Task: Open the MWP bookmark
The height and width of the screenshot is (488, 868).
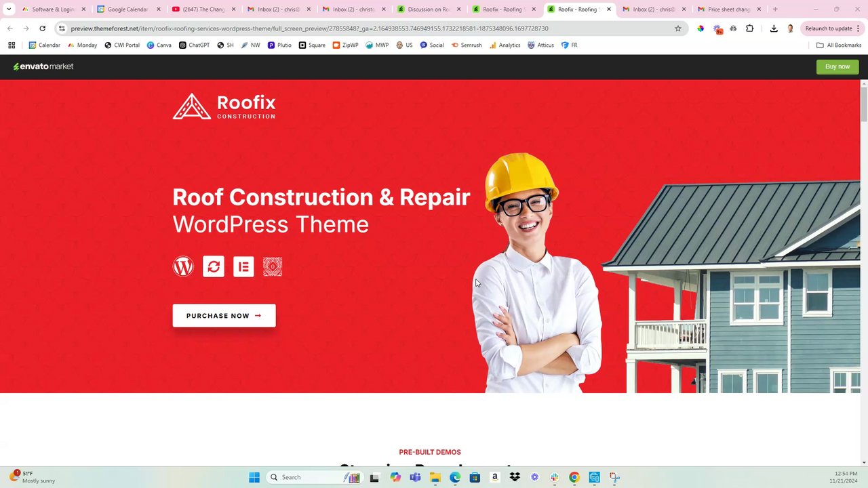Action: [377, 45]
